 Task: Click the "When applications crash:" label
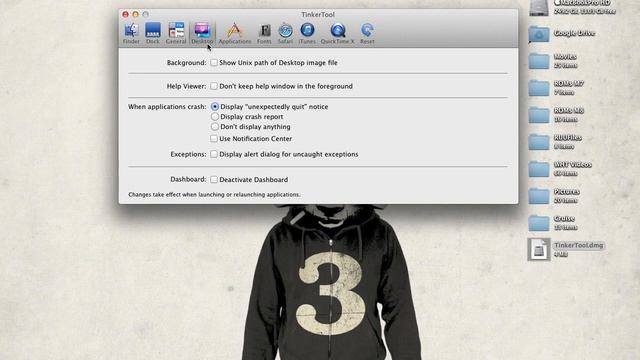coord(167,107)
